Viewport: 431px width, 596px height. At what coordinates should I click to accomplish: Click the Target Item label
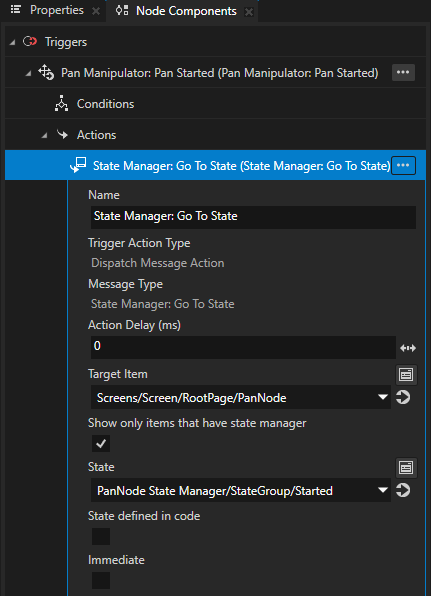click(x=118, y=374)
